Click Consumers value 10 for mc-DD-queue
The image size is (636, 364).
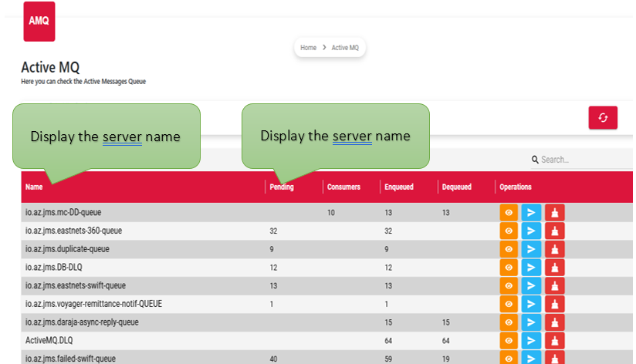coord(331,213)
